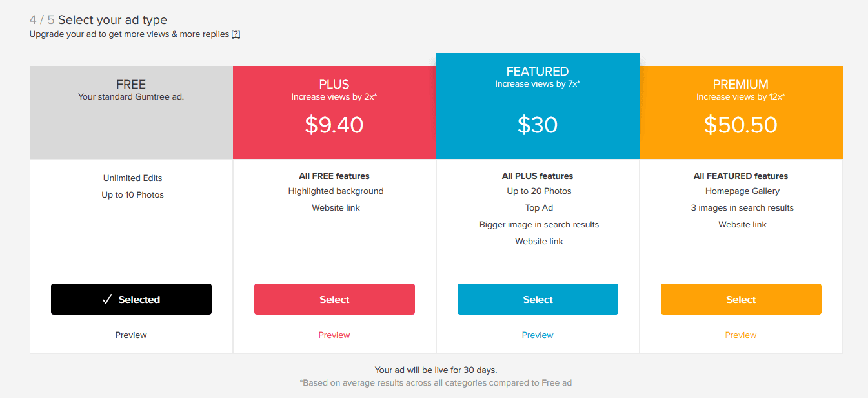Screen dimensions: 868x398
Task: Preview the PREMIUM ad
Action: pyautogui.click(x=741, y=335)
